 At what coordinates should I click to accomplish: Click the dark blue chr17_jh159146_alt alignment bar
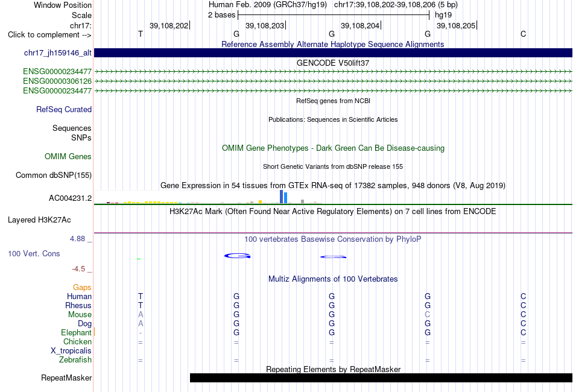(x=333, y=52)
